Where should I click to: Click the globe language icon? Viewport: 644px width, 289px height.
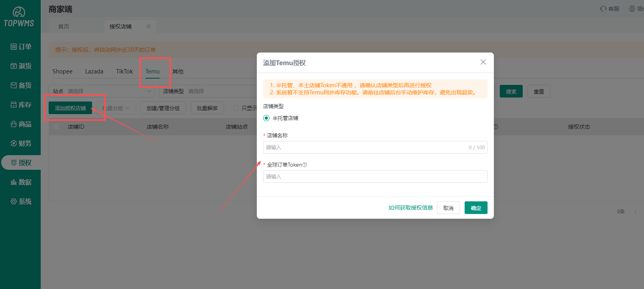point(632,9)
